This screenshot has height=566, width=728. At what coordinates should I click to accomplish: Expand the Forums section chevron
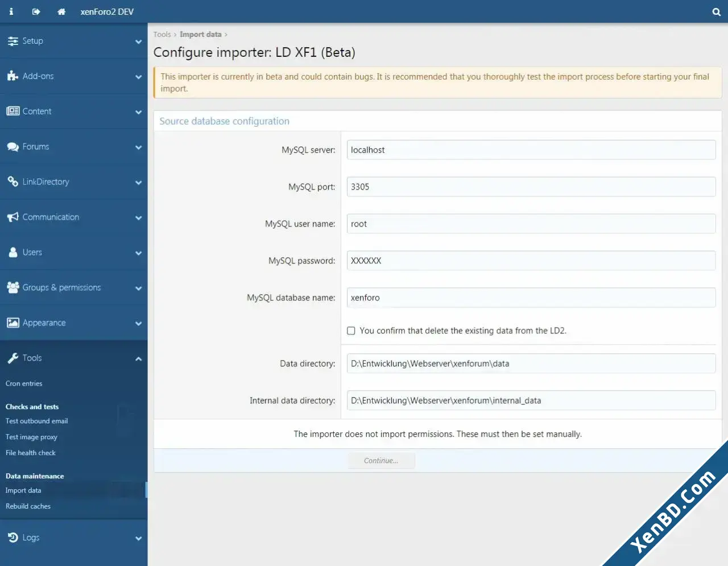coord(138,147)
